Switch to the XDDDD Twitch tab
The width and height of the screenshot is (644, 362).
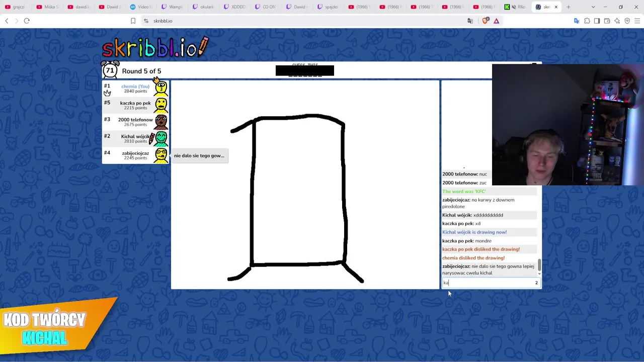[x=234, y=7]
